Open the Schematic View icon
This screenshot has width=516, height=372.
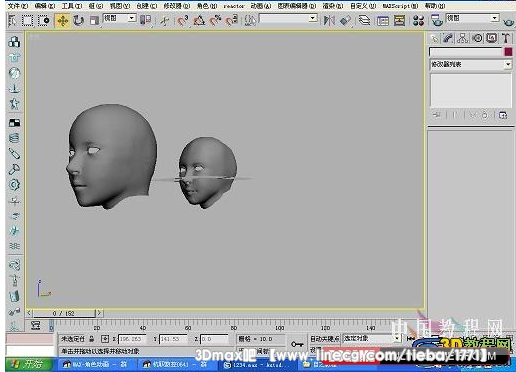(x=399, y=21)
